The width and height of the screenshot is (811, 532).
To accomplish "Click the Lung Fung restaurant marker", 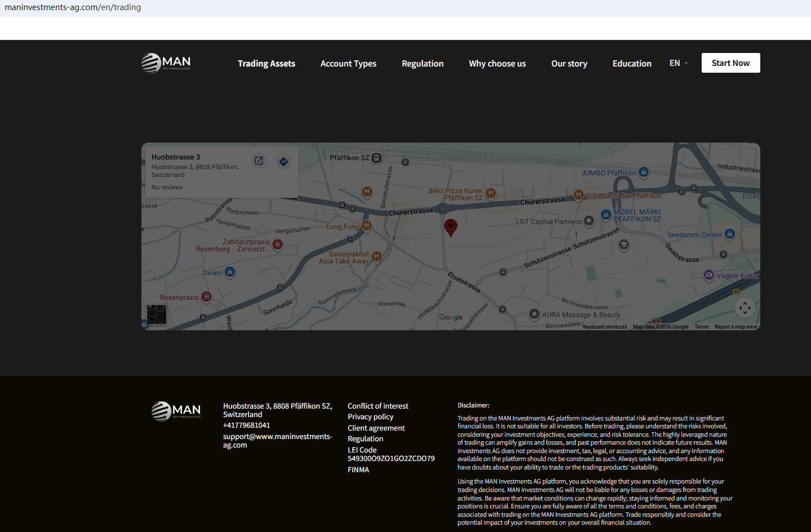I will [367, 226].
